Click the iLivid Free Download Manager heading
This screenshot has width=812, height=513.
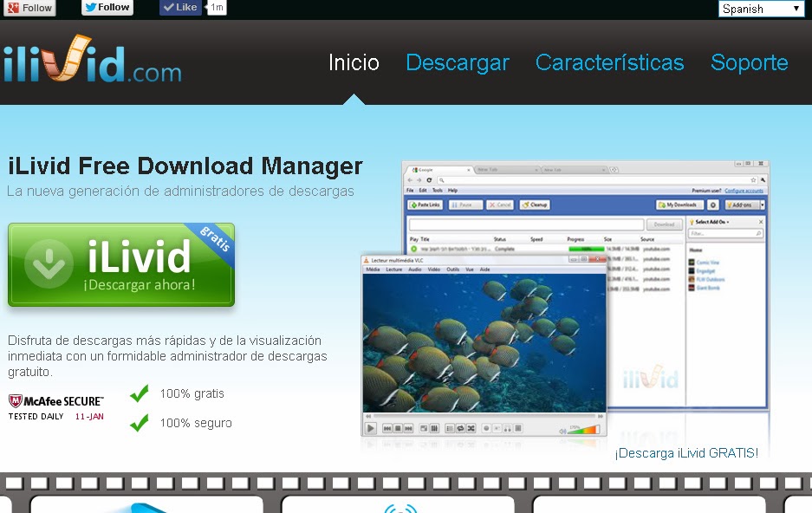(185, 166)
